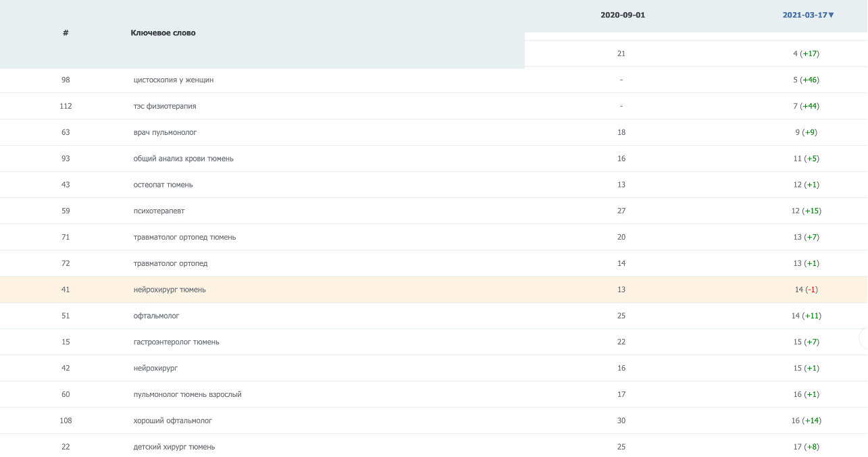Screen dimensions: 868x457
Task: Click the травматолог ортопед тюмень keyword
Action: [x=184, y=238]
